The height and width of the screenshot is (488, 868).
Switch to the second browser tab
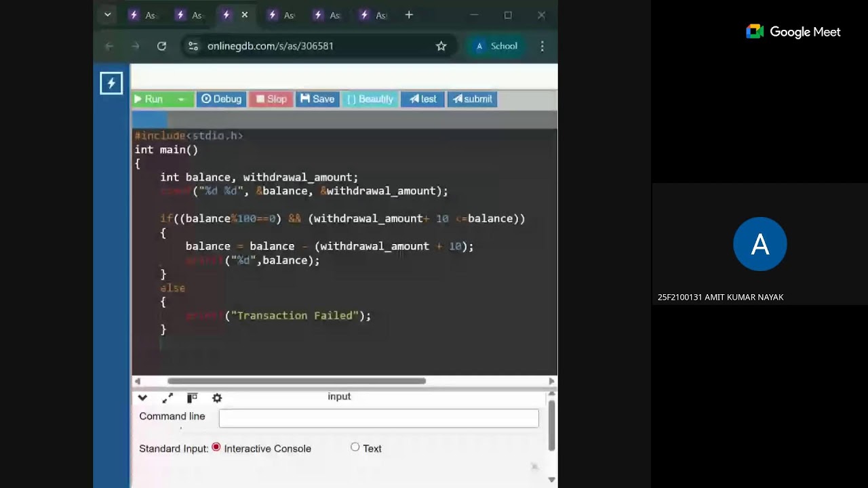point(189,15)
